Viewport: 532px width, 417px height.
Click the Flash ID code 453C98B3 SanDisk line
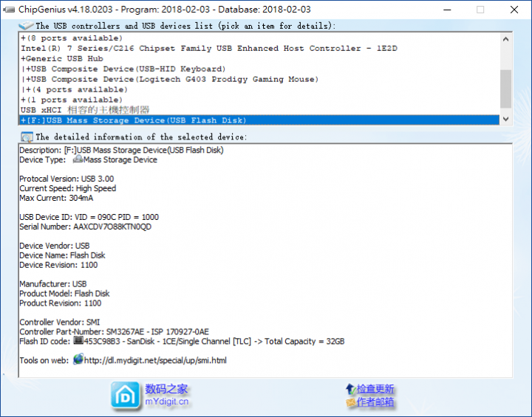tap(182, 341)
